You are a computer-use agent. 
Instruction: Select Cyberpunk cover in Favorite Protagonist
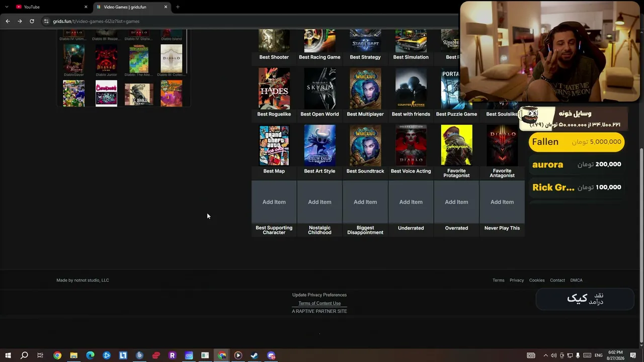coord(456,145)
